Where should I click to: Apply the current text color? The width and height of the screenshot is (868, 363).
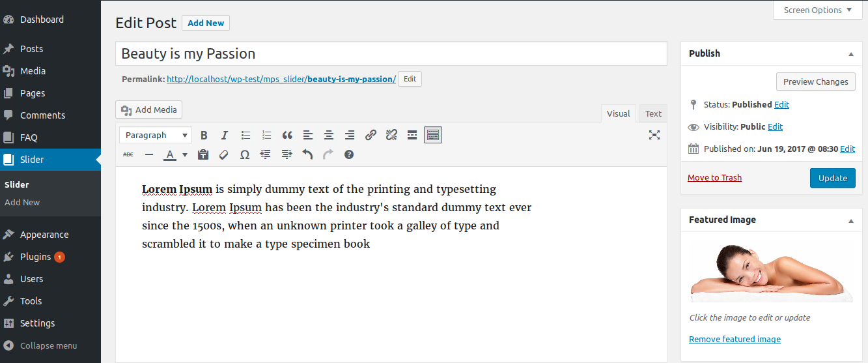point(170,154)
